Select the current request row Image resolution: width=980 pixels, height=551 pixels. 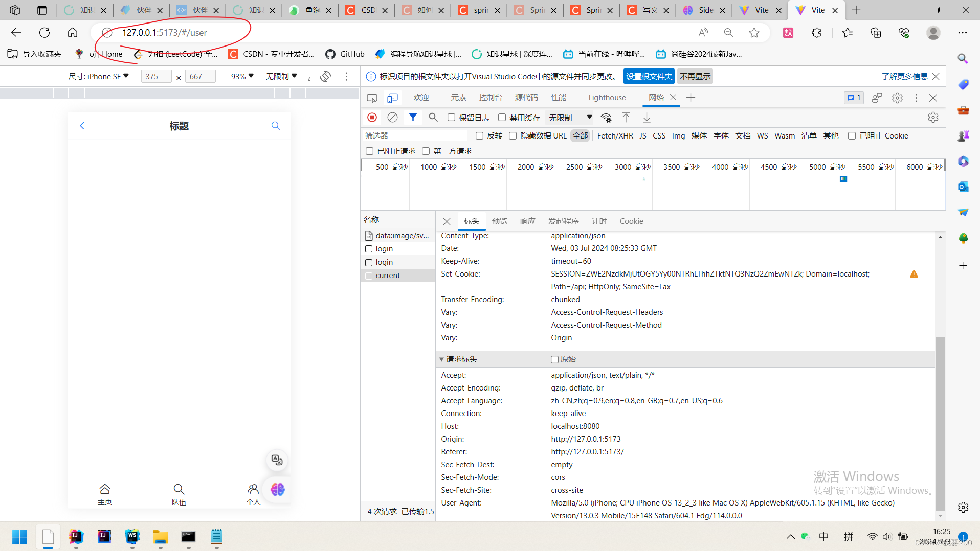398,275
